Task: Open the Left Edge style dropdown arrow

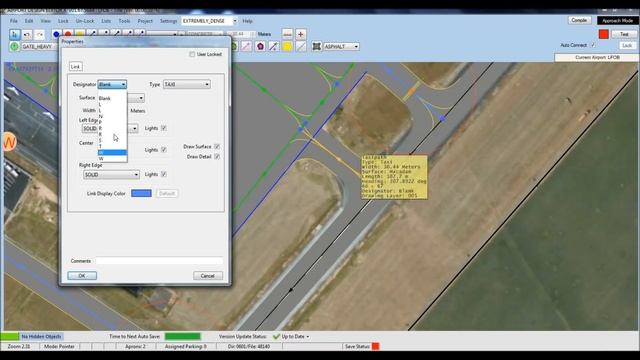Action: [x=135, y=129]
